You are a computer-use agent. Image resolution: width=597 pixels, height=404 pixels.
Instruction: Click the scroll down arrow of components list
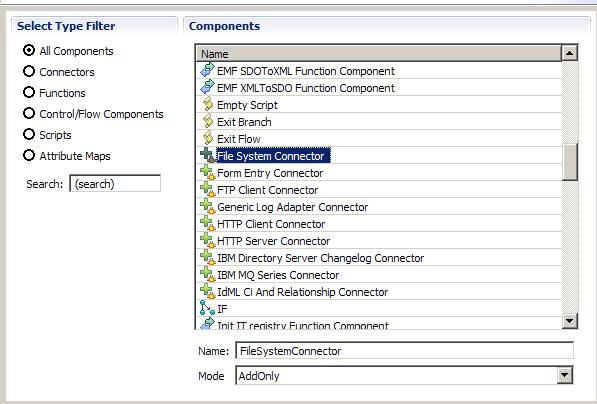pyautogui.click(x=570, y=321)
